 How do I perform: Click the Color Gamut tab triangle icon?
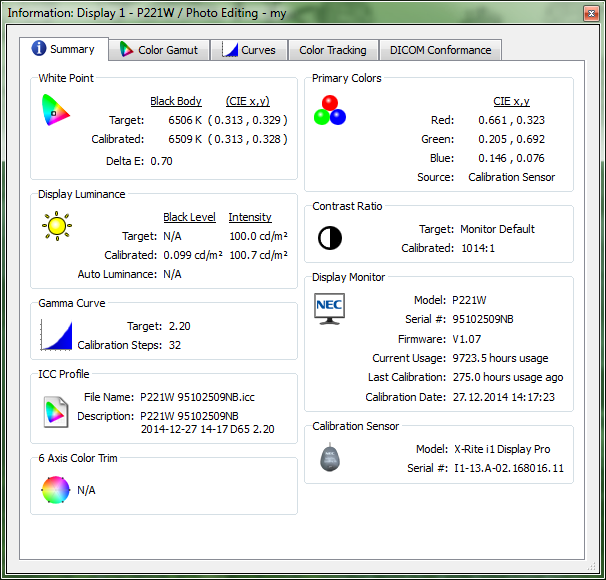[x=126, y=49]
